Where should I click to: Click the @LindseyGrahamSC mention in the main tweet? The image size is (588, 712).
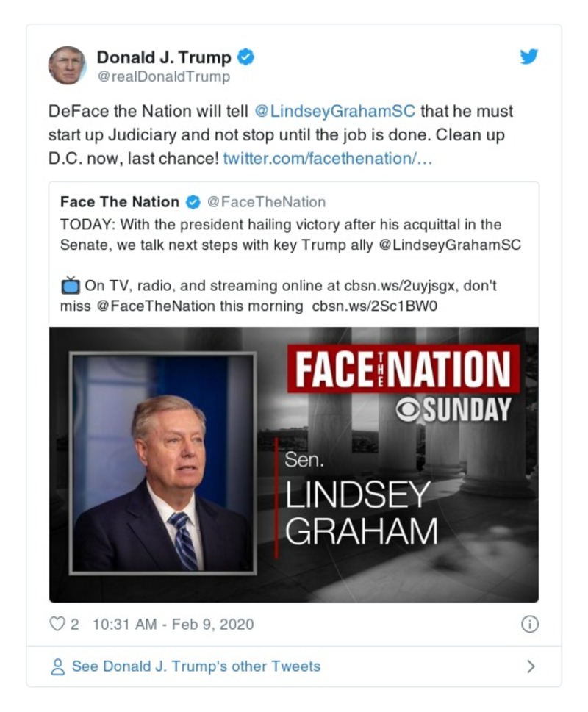(334, 112)
